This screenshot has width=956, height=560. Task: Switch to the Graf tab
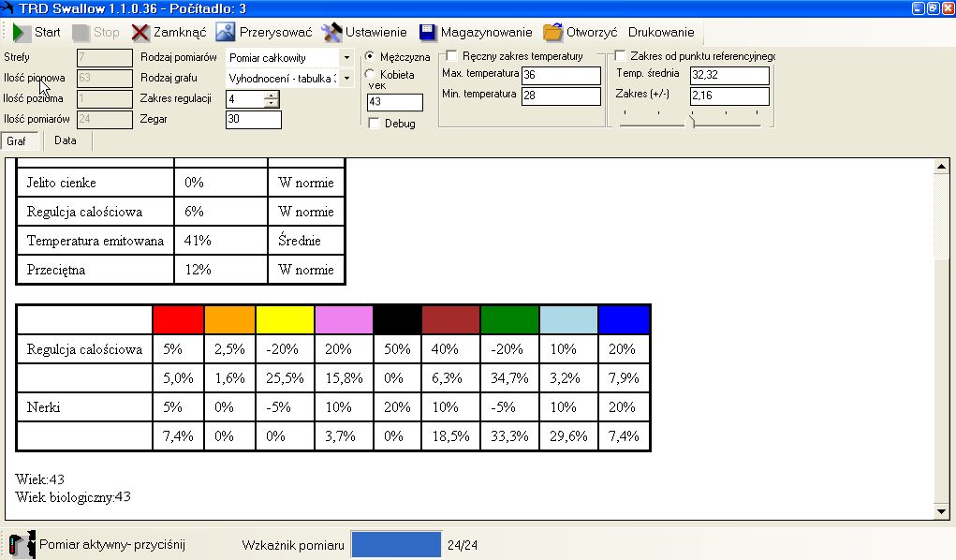(x=17, y=141)
